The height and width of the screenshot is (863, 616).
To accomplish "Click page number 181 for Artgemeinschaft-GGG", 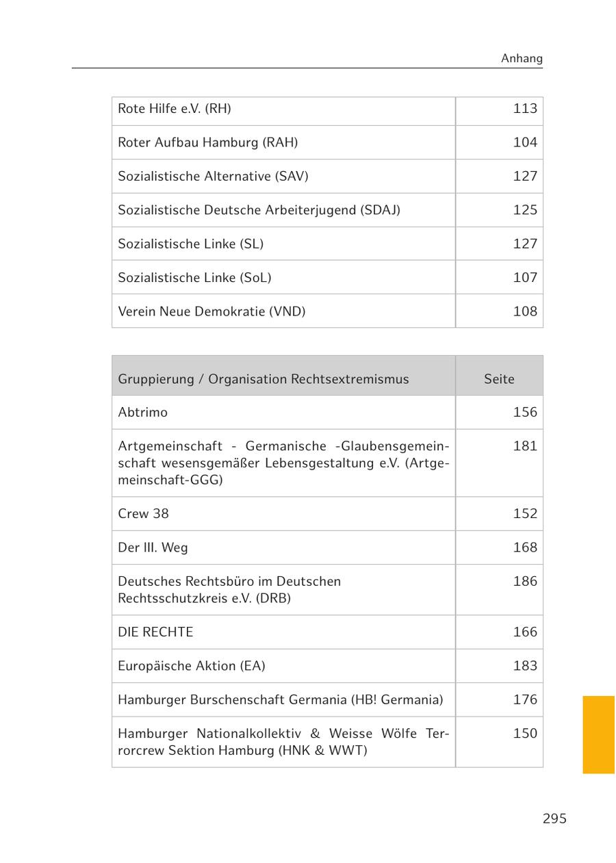I will pyautogui.click(x=525, y=446).
